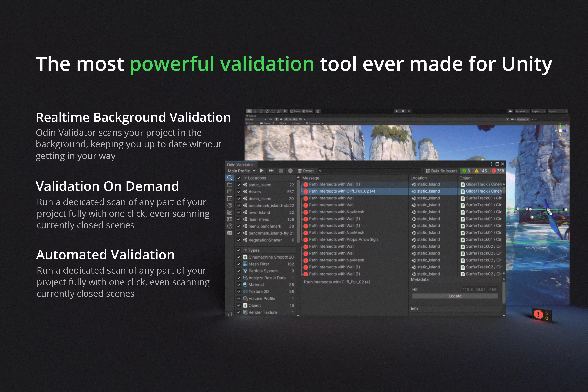
Task: Uncheck the static_Island location checkbox
Action: click(239, 185)
